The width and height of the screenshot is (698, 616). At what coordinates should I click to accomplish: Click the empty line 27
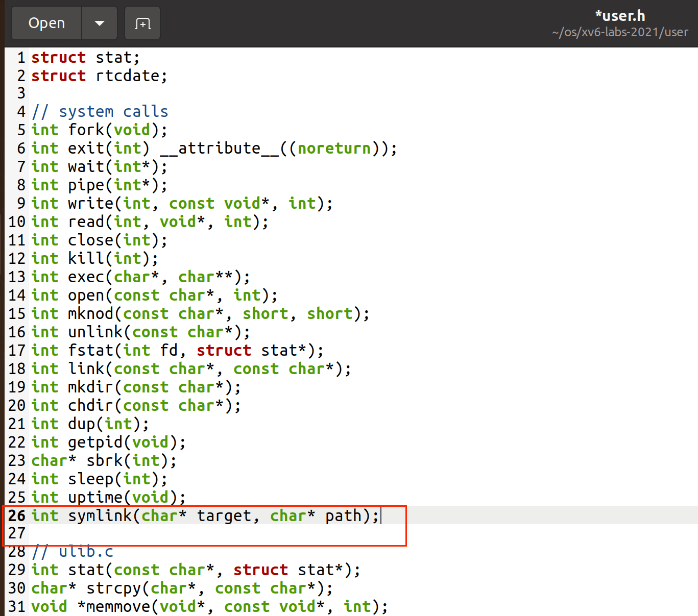click(204, 534)
